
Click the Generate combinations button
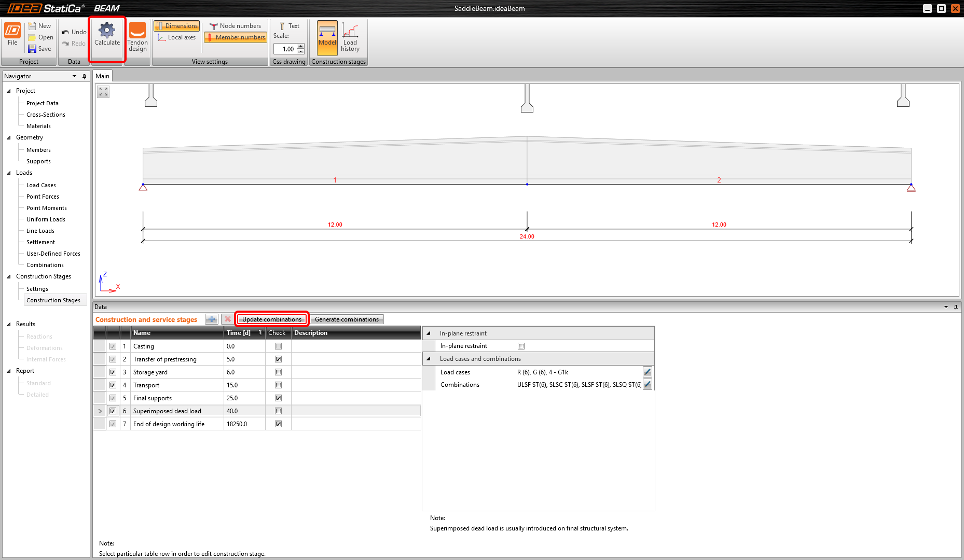click(x=347, y=319)
